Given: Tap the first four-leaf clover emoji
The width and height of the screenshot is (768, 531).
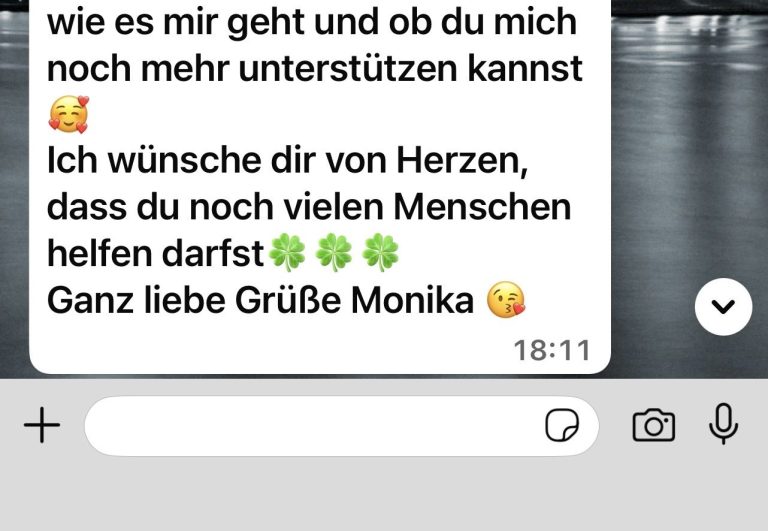Looking at the screenshot, I should (287, 252).
